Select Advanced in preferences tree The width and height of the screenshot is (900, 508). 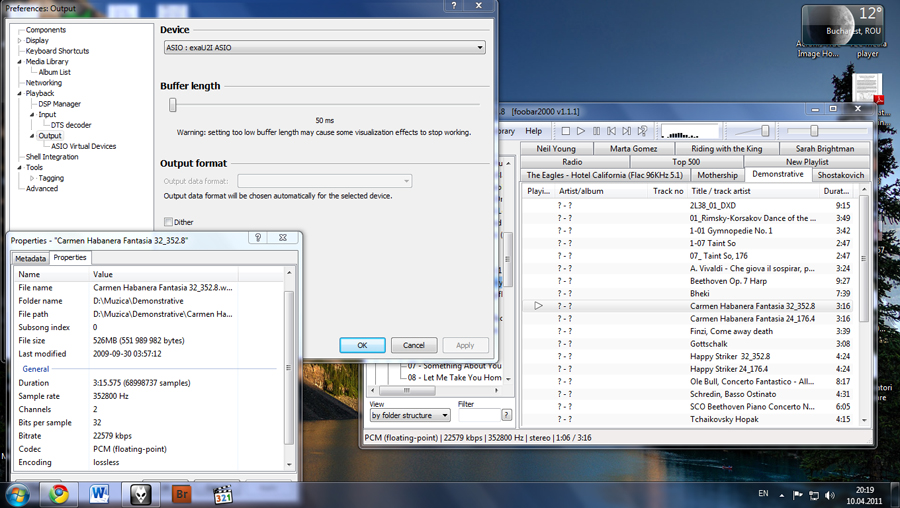(42, 188)
